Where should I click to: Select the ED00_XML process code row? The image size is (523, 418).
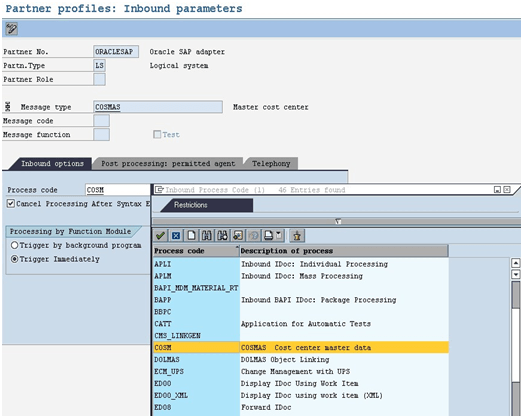[196, 395]
